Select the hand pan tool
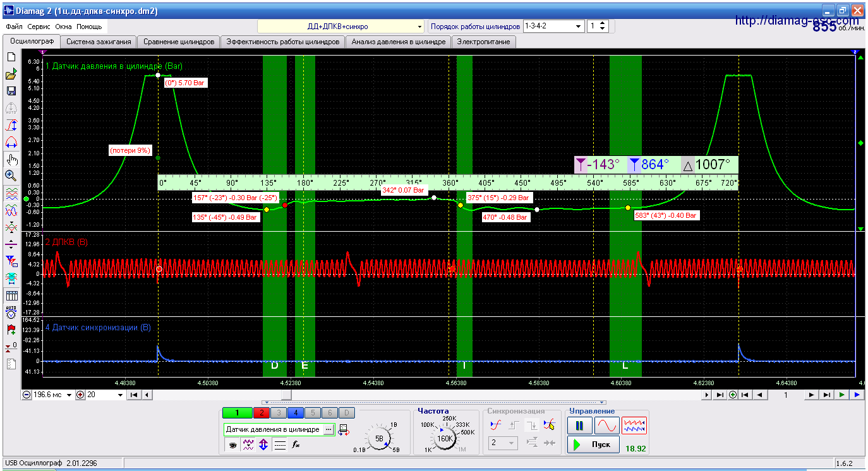 pos(11,159)
